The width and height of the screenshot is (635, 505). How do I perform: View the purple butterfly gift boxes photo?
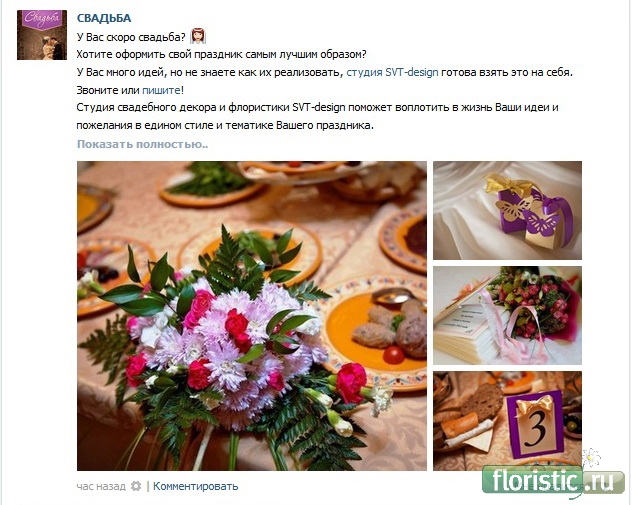(507, 210)
